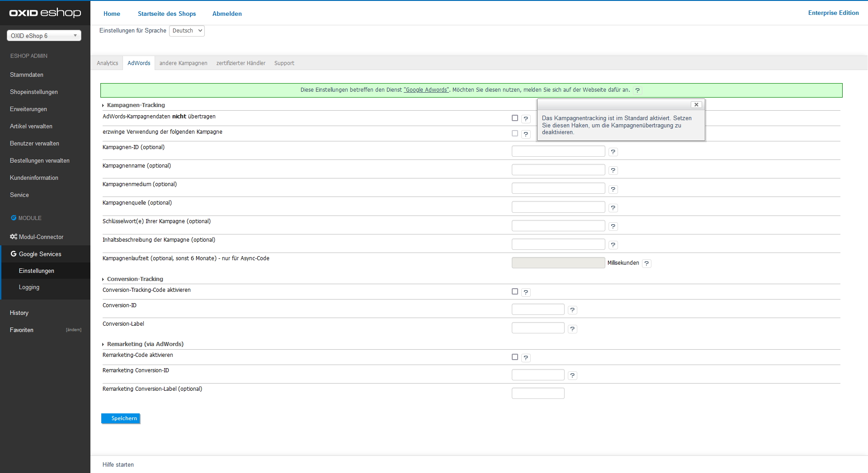The image size is (868, 473).
Task: Open the OXID eShop 6 shop selector
Action: [44, 36]
